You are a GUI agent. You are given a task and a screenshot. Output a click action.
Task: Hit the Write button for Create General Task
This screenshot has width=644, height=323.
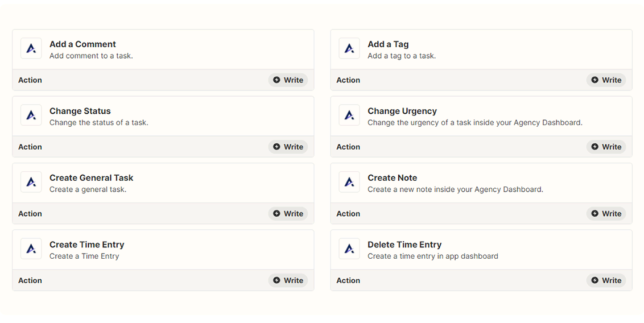(288, 214)
